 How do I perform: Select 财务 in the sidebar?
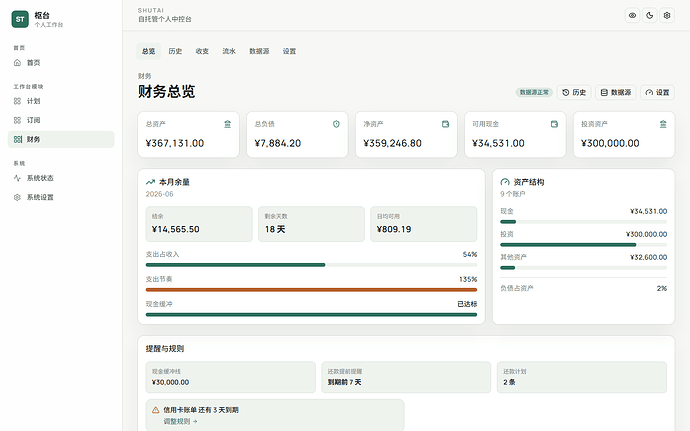(x=61, y=139)
